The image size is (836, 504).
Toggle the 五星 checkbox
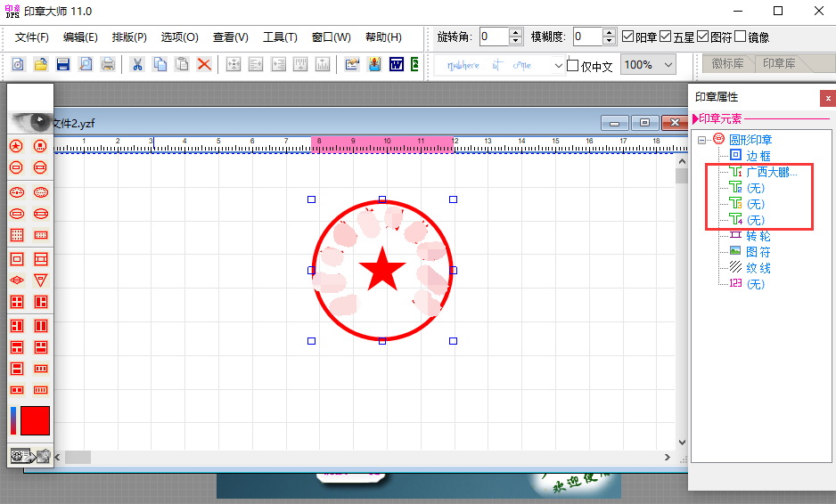666,37
